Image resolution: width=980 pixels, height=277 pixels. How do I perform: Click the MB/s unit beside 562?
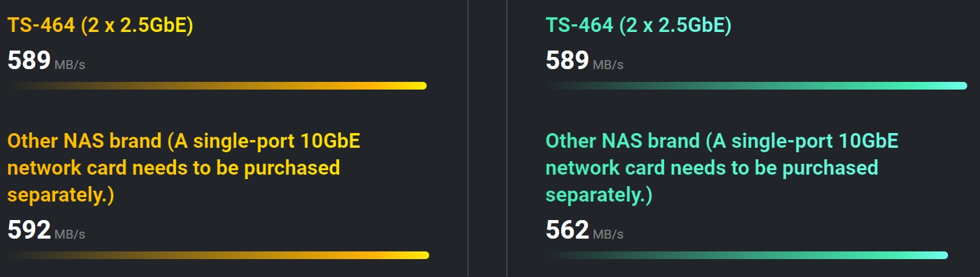coord(608,235)
